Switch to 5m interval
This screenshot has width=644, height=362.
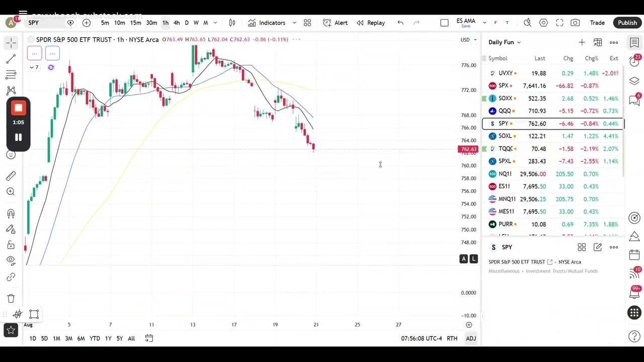click(x=105, y=23)
